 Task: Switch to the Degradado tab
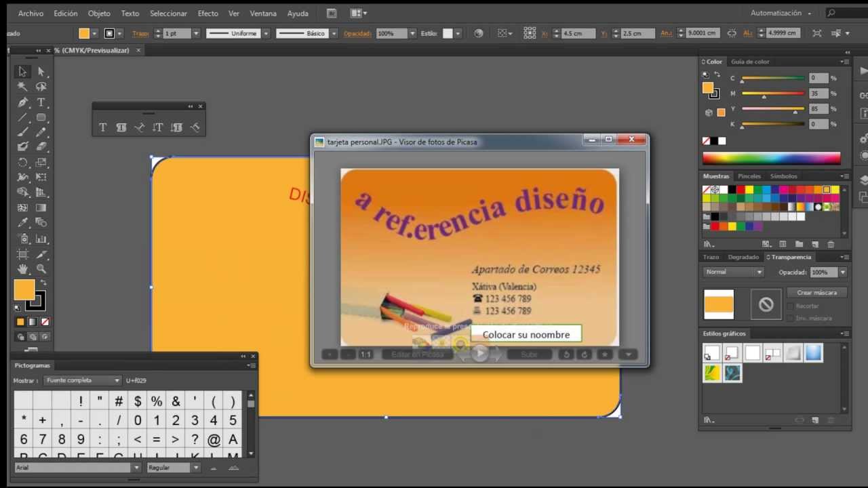[743, 257]
